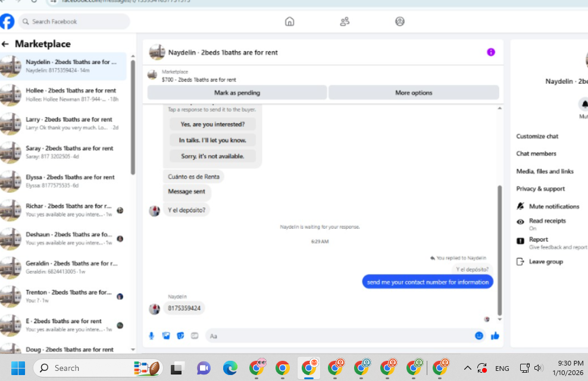
Task: Click More options button
Action: tap(414, 93)
